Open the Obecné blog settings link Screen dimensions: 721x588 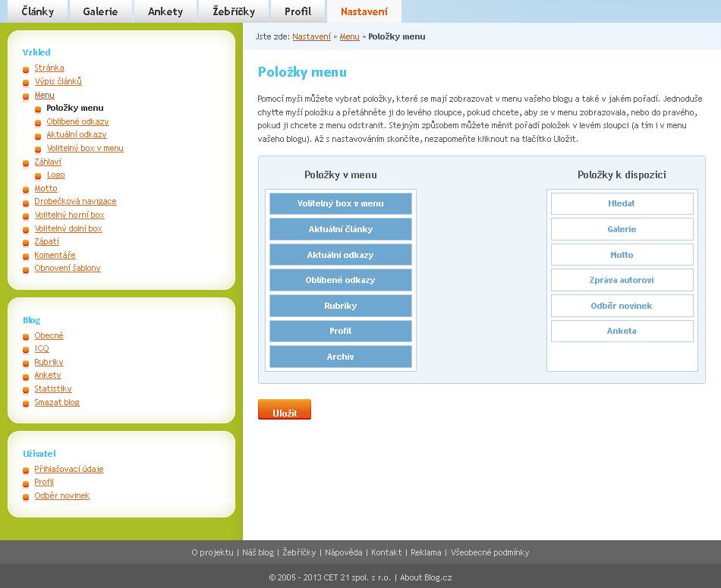coord(49,335)
